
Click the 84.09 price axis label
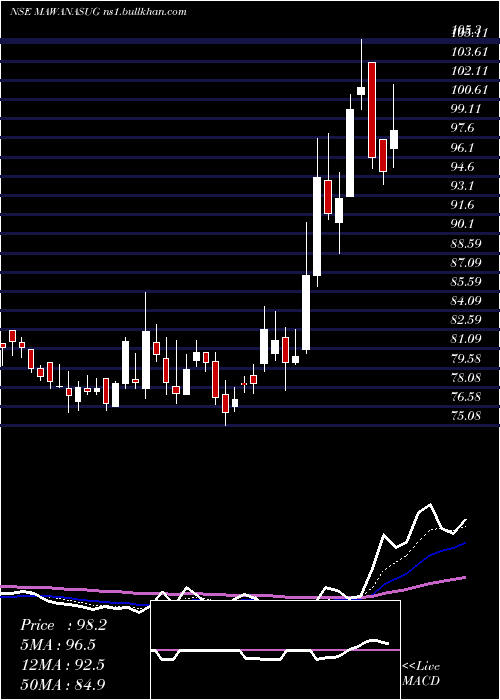pyautogui.click(x=466, y=301)
